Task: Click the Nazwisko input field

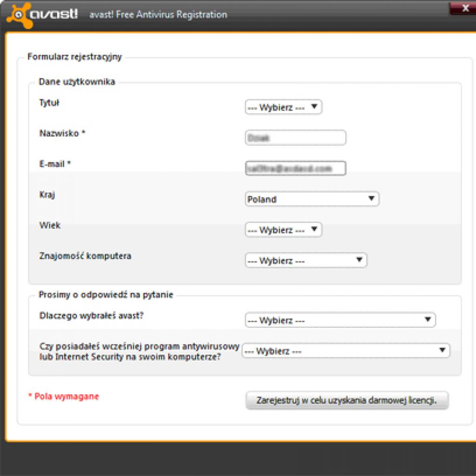Action: [x=295, y=138]
